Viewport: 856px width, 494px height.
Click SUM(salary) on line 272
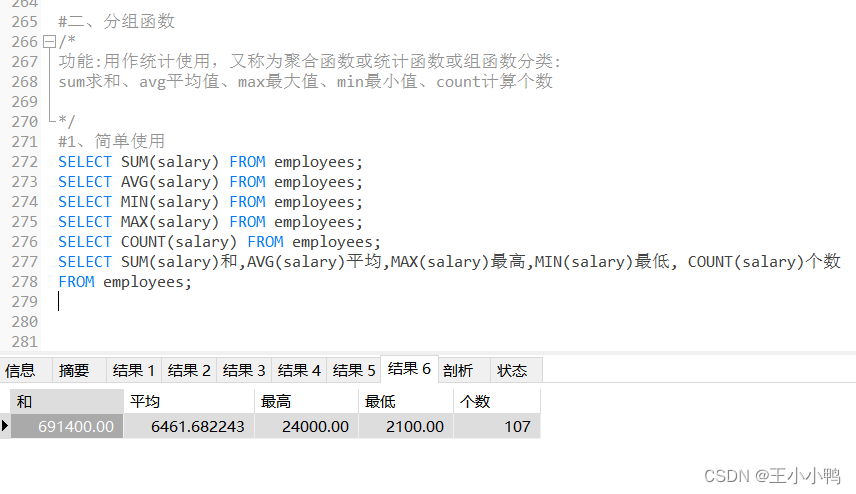(170, 162)
